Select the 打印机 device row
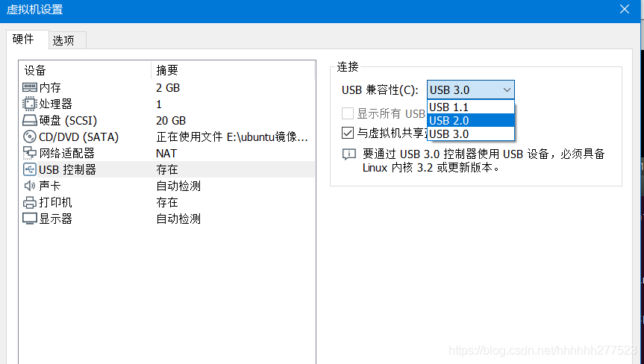This screenshot has height=364, width=644. [167, 202]
